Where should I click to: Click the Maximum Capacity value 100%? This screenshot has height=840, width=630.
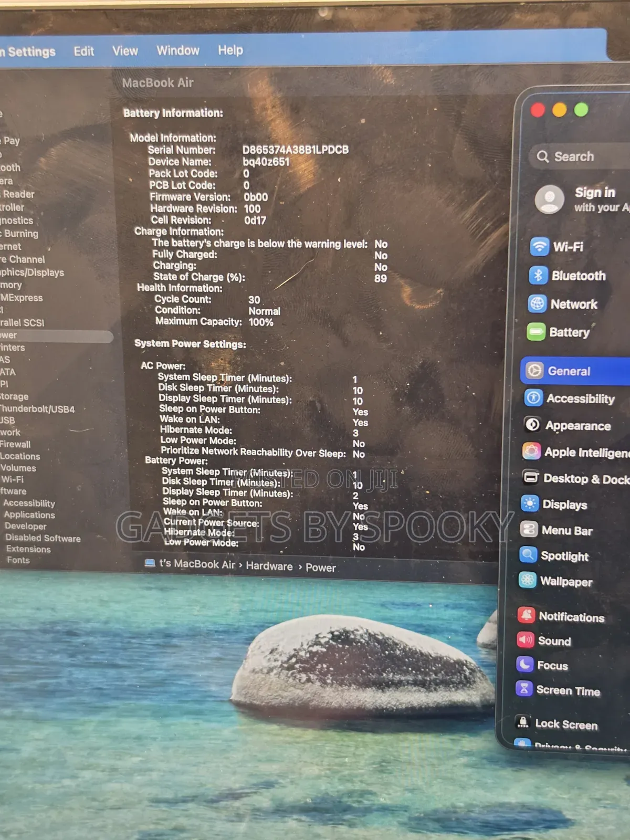[x=261, y=322]
